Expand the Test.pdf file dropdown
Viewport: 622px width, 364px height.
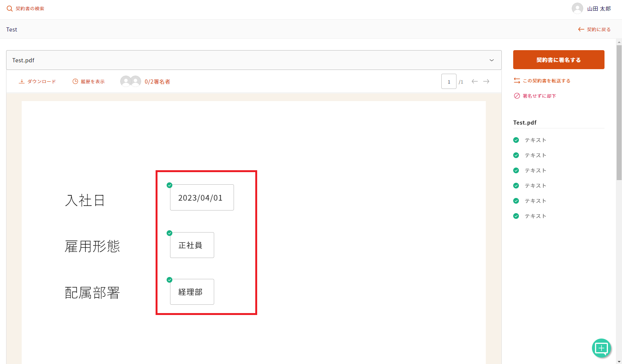(253, 60)
